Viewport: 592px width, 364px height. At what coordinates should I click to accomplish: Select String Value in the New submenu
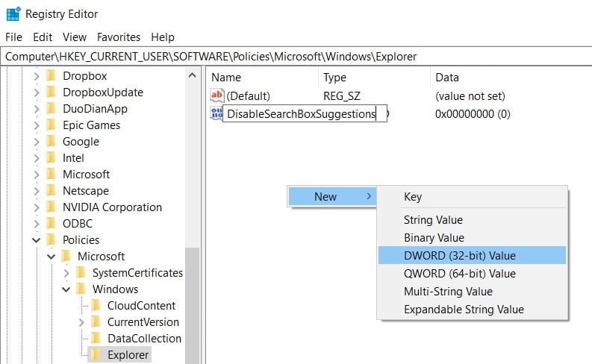[433, 219]
